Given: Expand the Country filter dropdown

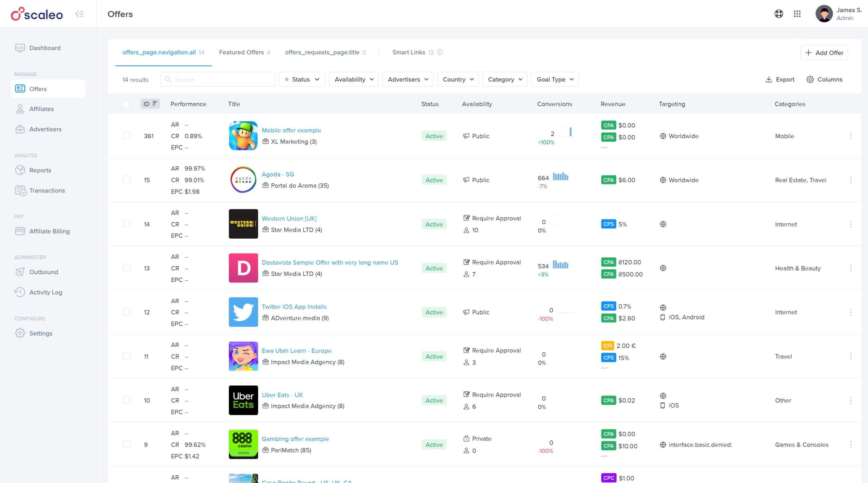Looking at the screenshot, I should [458, 79].
